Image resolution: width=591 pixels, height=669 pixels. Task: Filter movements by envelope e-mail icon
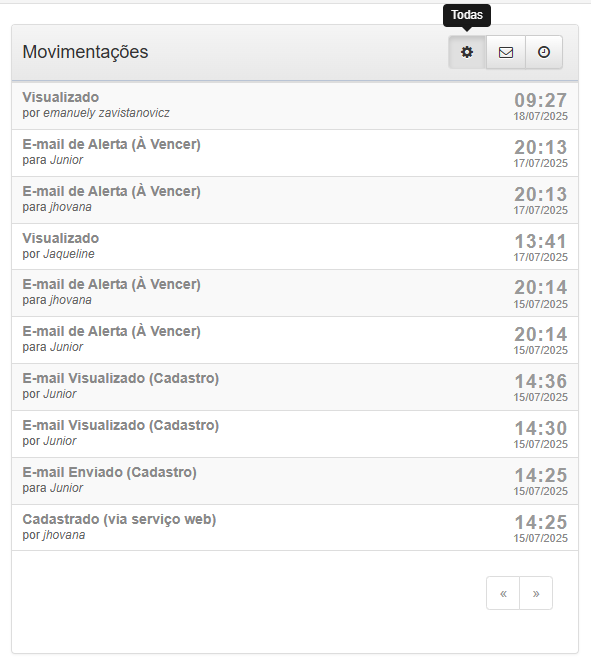point(506,52)
